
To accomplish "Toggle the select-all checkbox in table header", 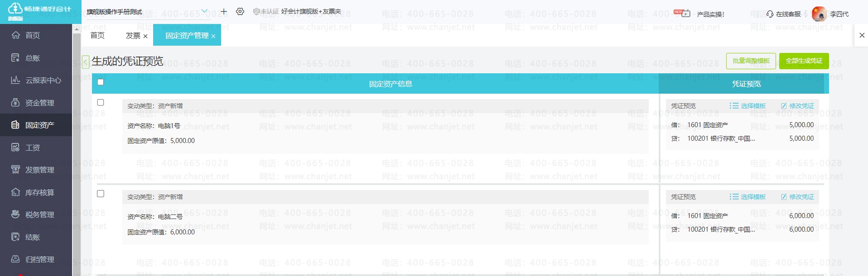I will tap(101, 82).
